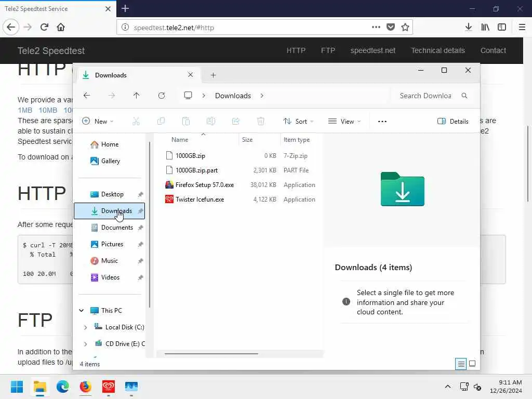The height and width of the screenshot is (399, 532).
Task: Open Firefox library icon
Action: (485, 27)
